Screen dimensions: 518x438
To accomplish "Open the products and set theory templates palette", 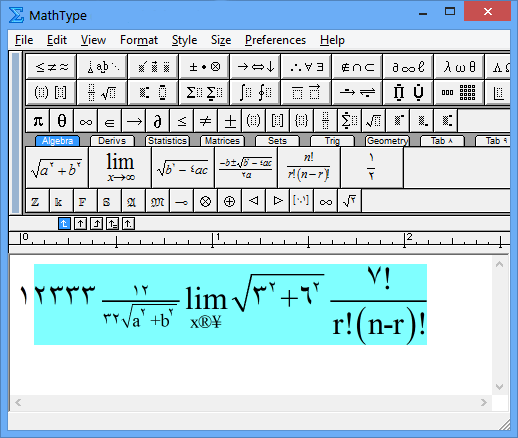I will [x=408, y=92].
